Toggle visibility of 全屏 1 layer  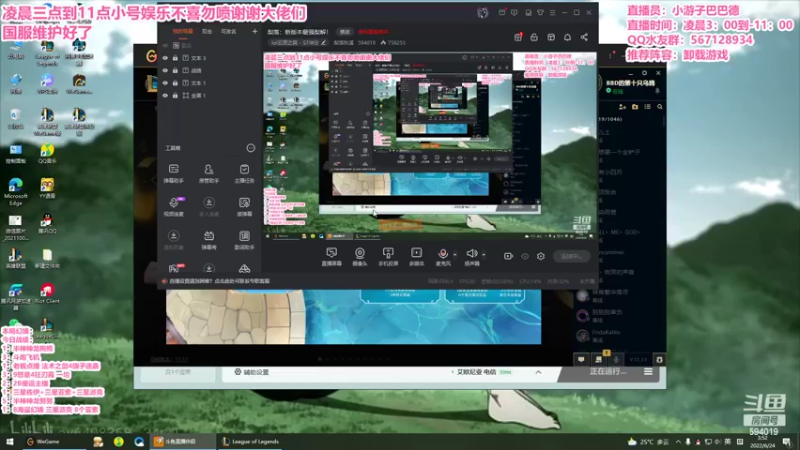165,95
